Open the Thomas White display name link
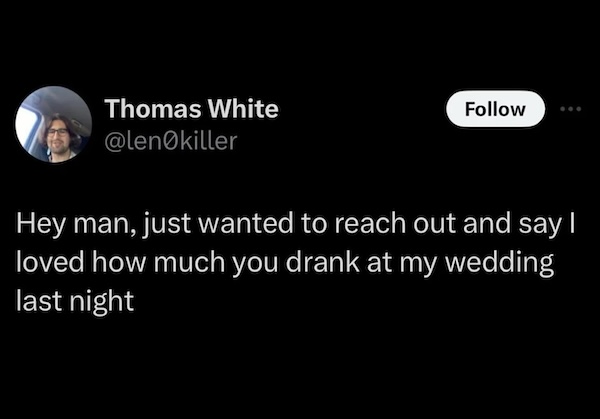The height and width of the screenshot is (419, 600). (x=192, y=109)
